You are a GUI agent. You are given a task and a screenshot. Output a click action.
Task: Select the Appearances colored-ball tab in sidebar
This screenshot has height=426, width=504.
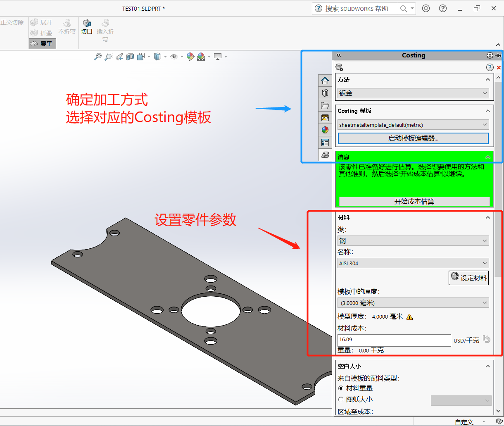pyautogui.click(x=325, y=130)
